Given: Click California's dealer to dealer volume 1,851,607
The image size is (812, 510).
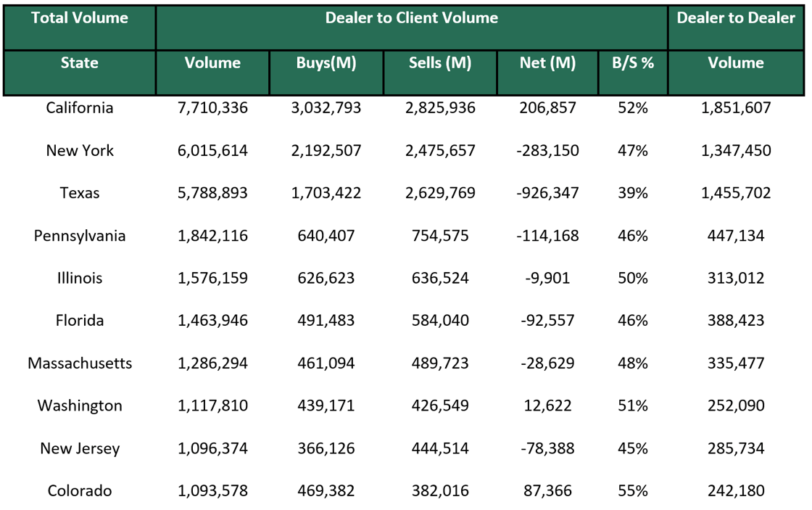Looking at the screenshot, I should point(736,107).
